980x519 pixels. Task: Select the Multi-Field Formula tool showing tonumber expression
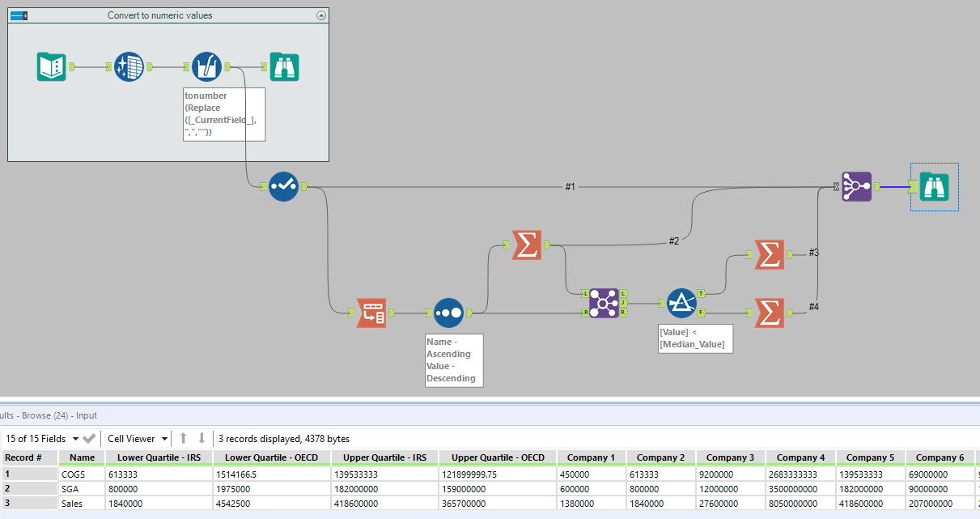point(207,66)
